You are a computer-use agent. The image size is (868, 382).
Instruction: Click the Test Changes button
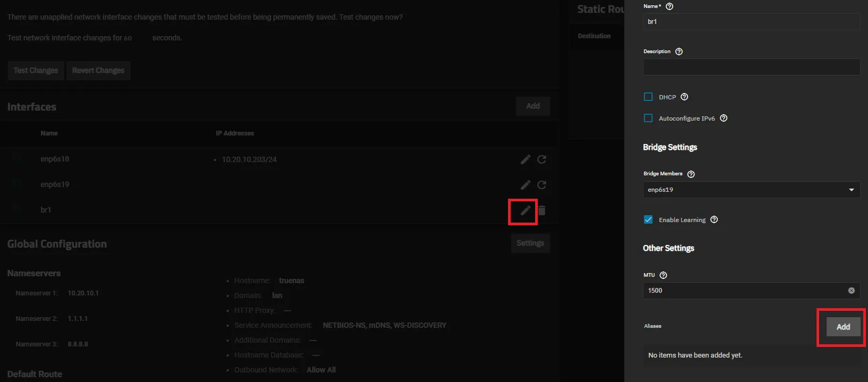[36, 71]
